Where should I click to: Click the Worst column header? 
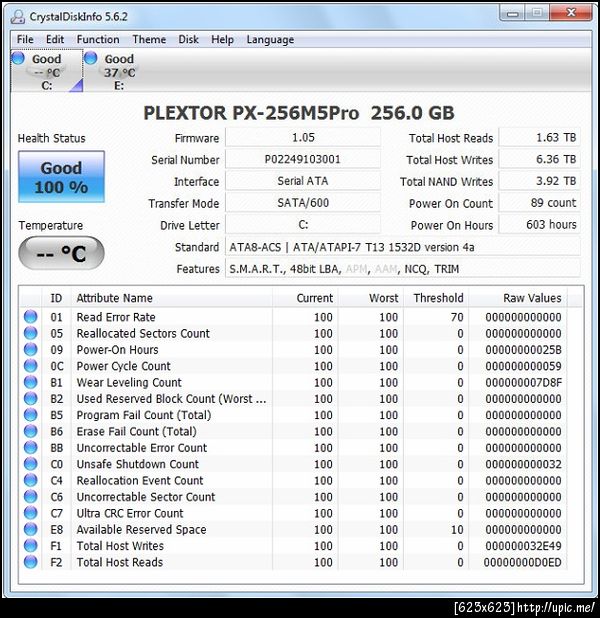point(371,298)
